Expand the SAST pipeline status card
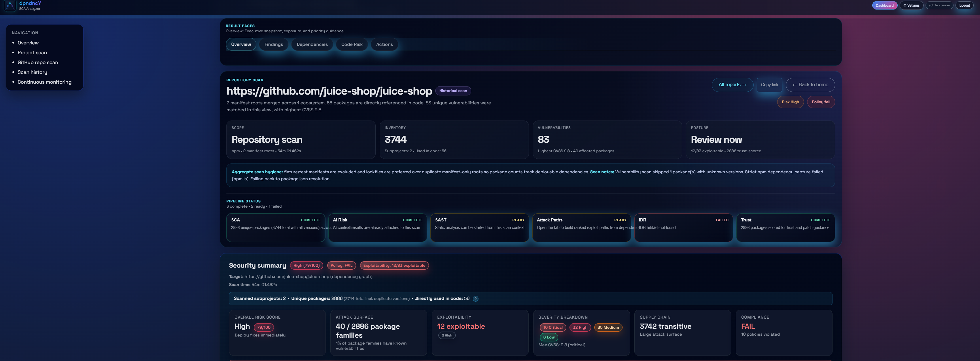The height and width of the screenshot is (361, 980). (479, 227)
